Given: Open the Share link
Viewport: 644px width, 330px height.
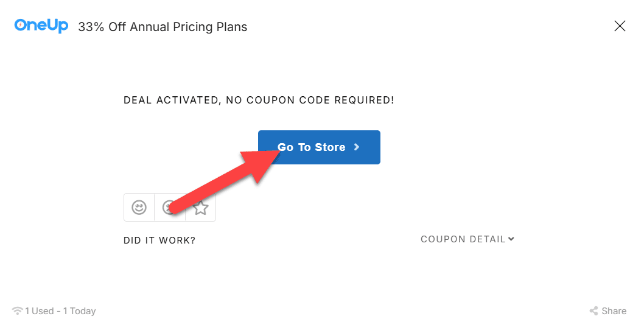Looking at the screenshot, I should click(614, 311).
